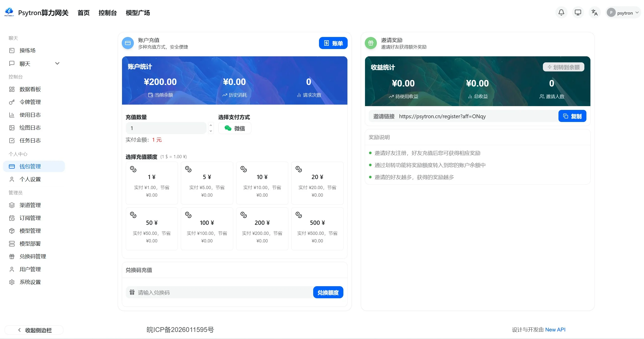Click the ¥200.00 当前余额 value
The image size is (644, 339).
(x=160, y=82)
